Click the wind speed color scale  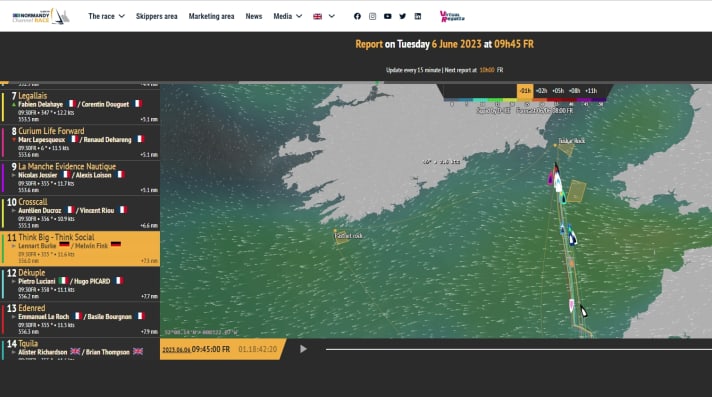pos(525,100)
